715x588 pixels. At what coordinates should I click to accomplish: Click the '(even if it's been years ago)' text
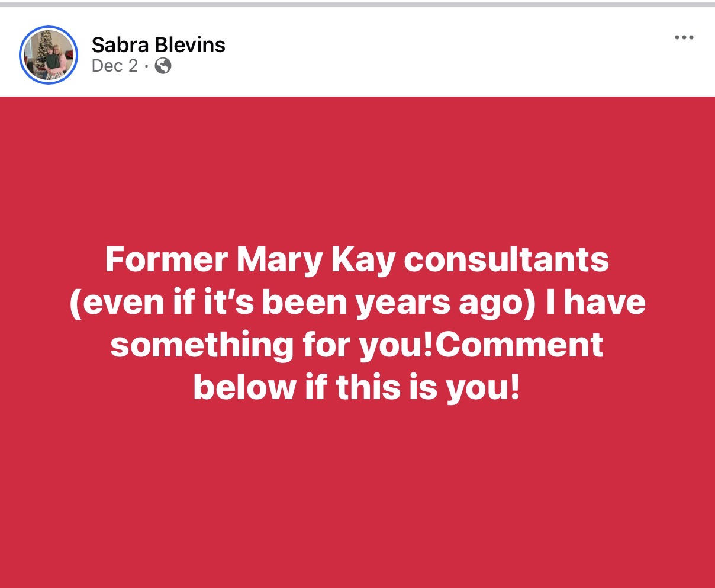pyautogui.click(x=302, y=302)
